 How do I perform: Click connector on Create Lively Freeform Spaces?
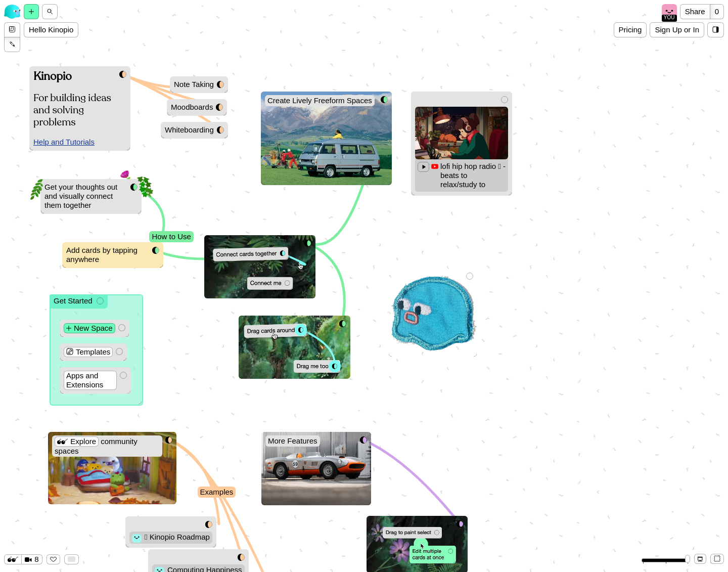tap(384, 100)
